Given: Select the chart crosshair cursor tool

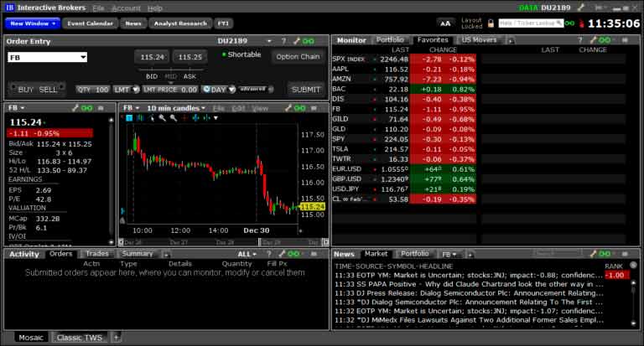Looking at the screenshot, I should point(184,118).
